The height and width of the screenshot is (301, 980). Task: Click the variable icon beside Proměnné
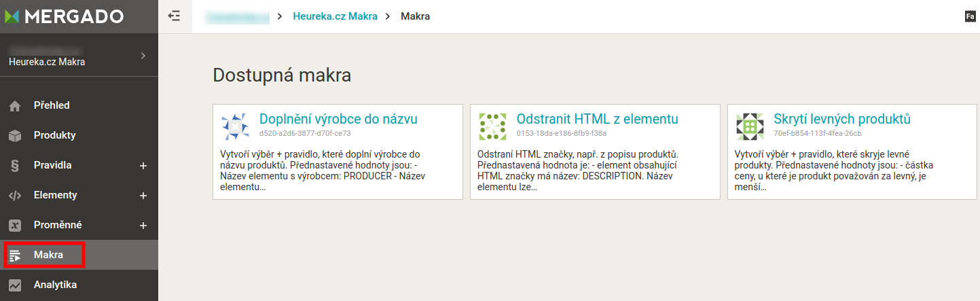(15, 226)
